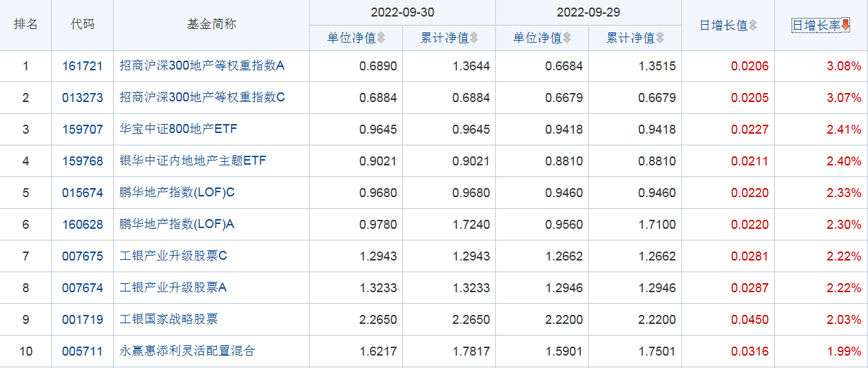This screenshot has width=868, height=368.
Task: Open the 华宝中证800地产ETF fund name
Action: tap(178, 130)
